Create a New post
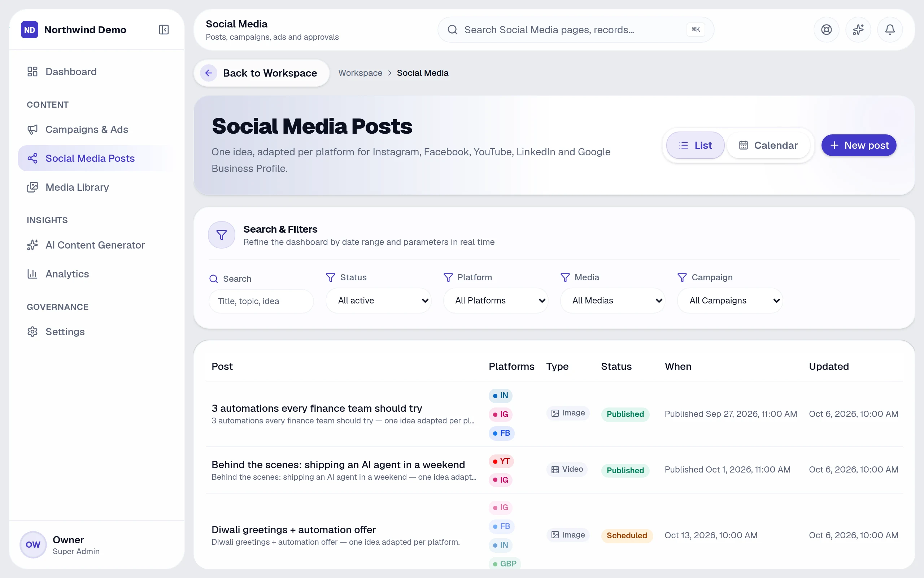 (859, 145)
